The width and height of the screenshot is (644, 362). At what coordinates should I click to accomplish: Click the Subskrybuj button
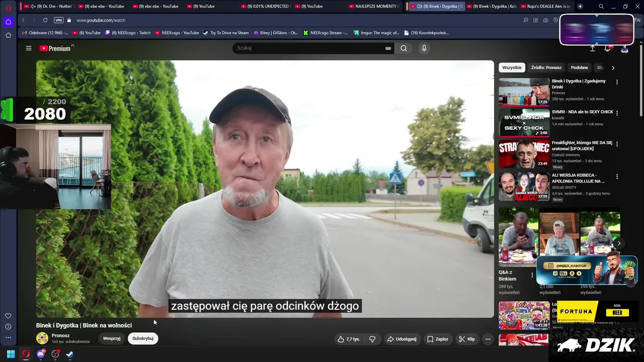143,338
